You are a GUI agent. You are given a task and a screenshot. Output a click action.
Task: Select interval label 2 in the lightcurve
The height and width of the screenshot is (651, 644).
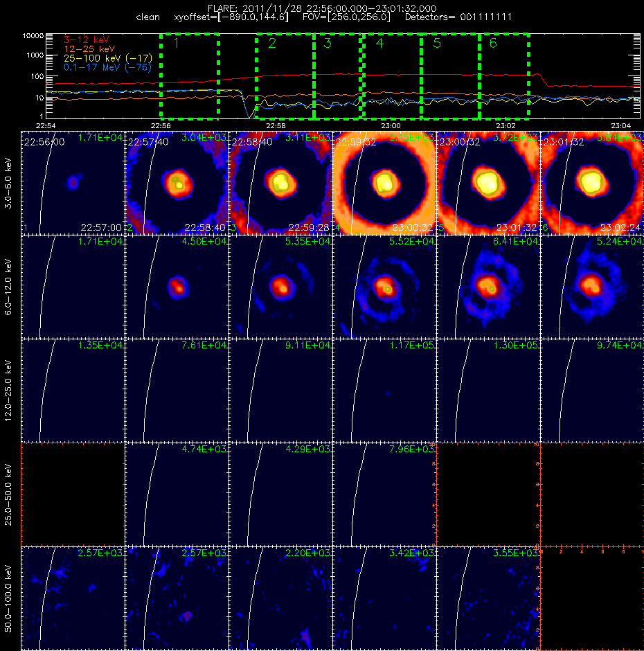272,43
